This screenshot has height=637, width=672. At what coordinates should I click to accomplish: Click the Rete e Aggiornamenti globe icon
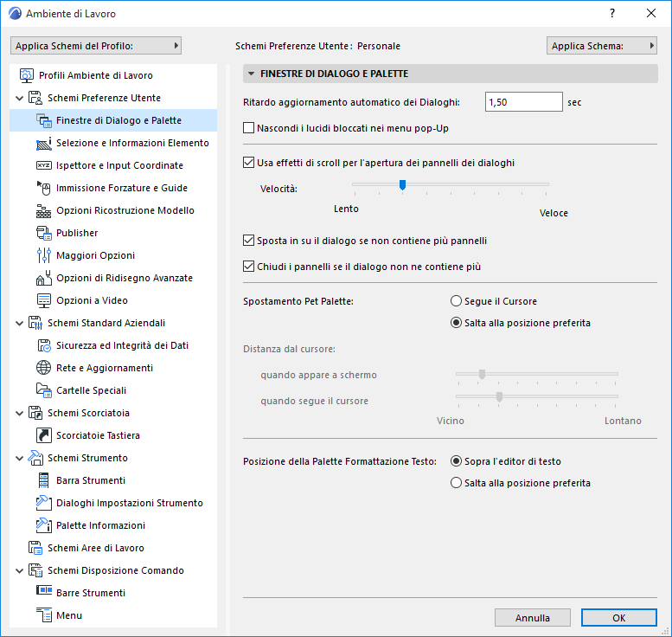click(x=44, y=368)
